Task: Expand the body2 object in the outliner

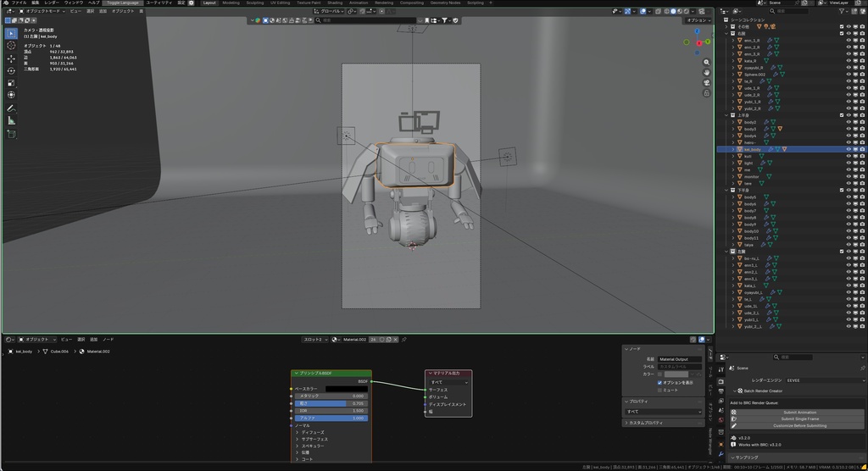Action: click(x=733, y=122)
